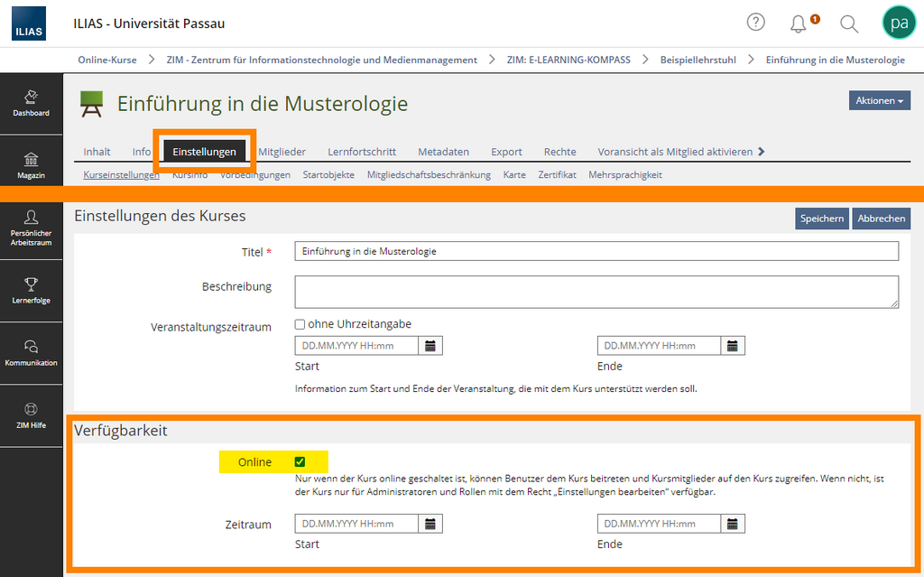Open the user avatar 'pa' menu
This screenshot has height=577, width=924.
tap(899, 23)
